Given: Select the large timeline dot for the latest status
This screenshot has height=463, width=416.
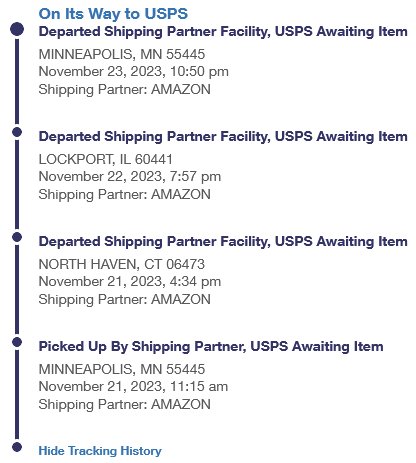Looking at the screenshot, I should (17, 29).
